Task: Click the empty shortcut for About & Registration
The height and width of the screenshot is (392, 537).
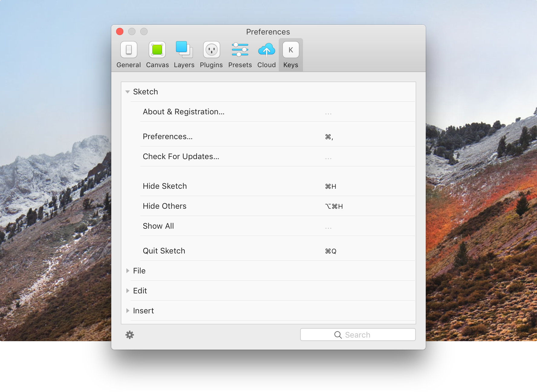Action: click(x=328, y=114)
